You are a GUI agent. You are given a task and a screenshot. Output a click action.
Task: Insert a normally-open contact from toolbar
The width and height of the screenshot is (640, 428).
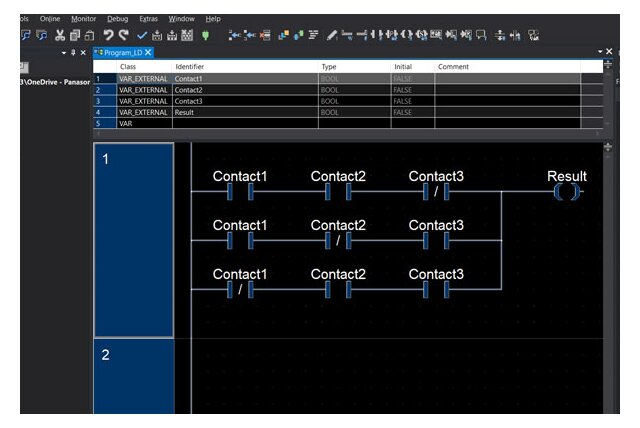tap(376, 35)
